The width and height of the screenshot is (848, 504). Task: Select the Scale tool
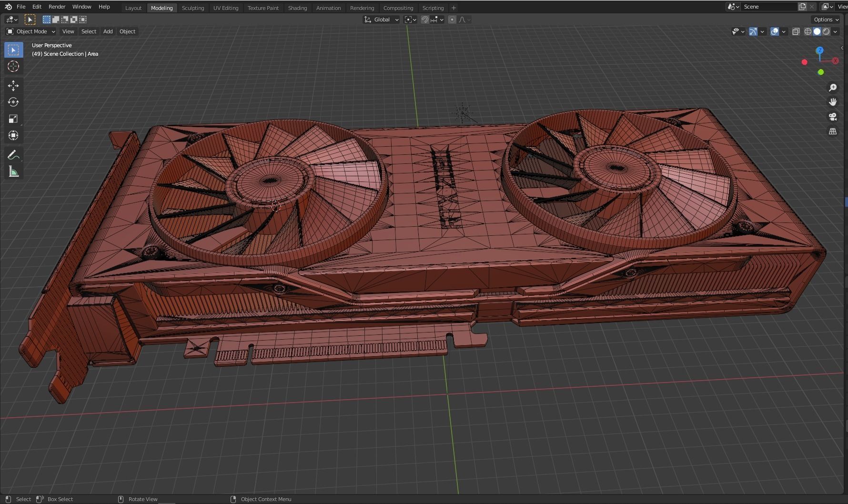point(13,119)
